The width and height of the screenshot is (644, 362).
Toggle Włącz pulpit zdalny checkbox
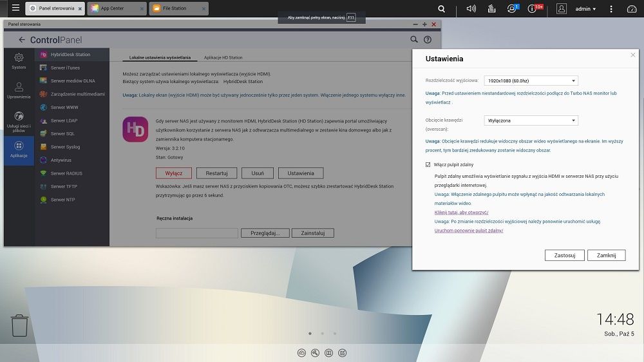coord(428,164)
